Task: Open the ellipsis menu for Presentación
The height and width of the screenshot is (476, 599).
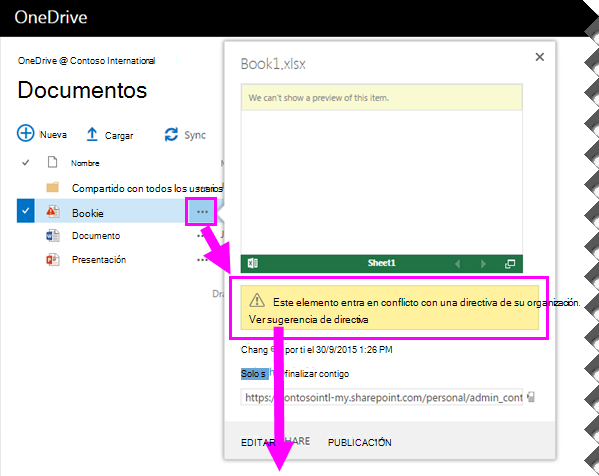Action: coord(202,260)
